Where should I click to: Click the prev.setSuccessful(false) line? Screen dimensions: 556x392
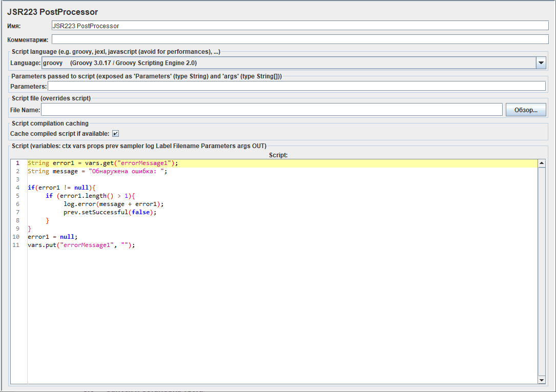(110, 212)
